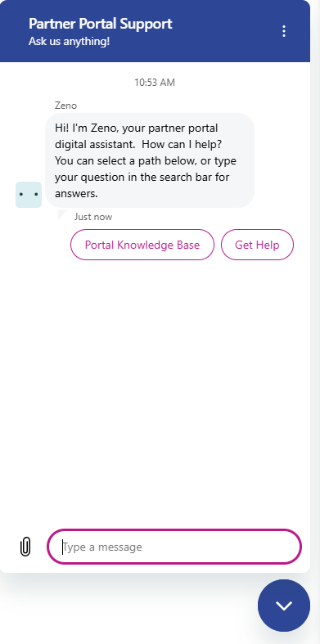Open the three-dot options menu in the header
The width and height of the screenshot is (320, 644).
(283, 31)
